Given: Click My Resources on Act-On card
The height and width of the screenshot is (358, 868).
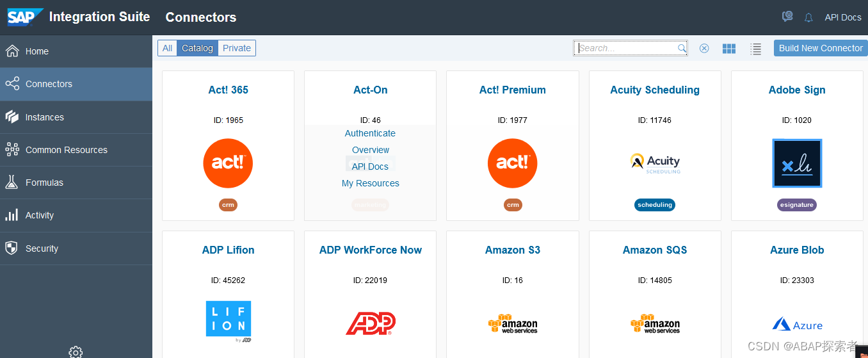Looking at the screenshot, I should click(x=371, y=183).
